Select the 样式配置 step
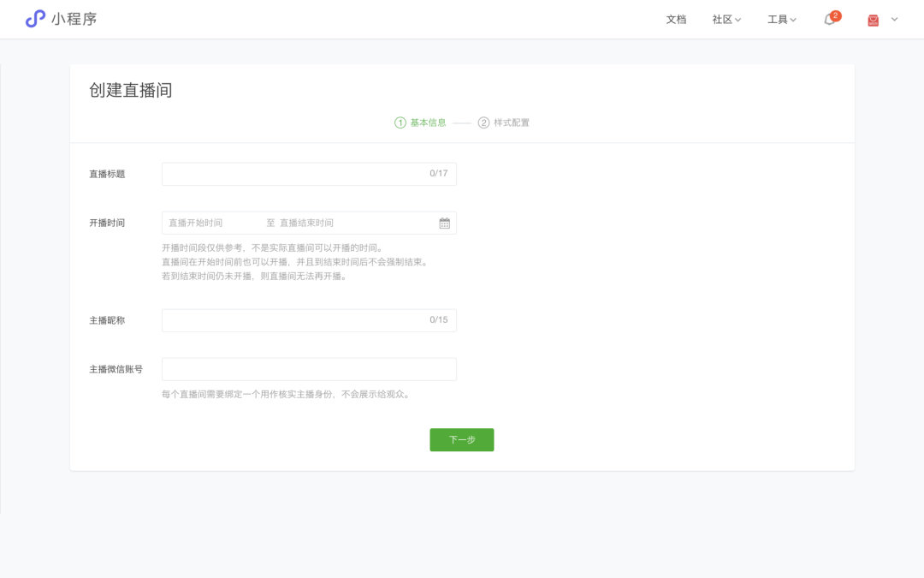Image resolution: width=924 pixels, height=578 pixels. tap(504, 122)
